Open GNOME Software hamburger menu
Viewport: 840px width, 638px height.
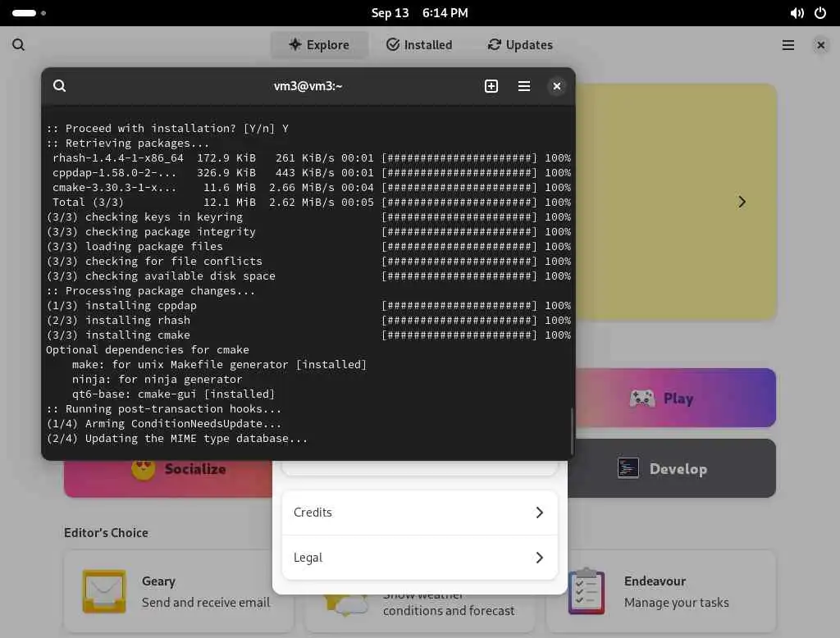tap(788, 45)
